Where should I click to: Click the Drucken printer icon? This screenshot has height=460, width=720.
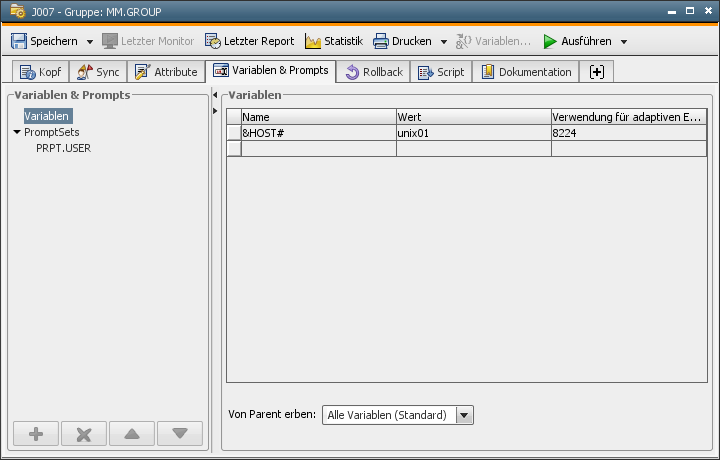(381, 41)
